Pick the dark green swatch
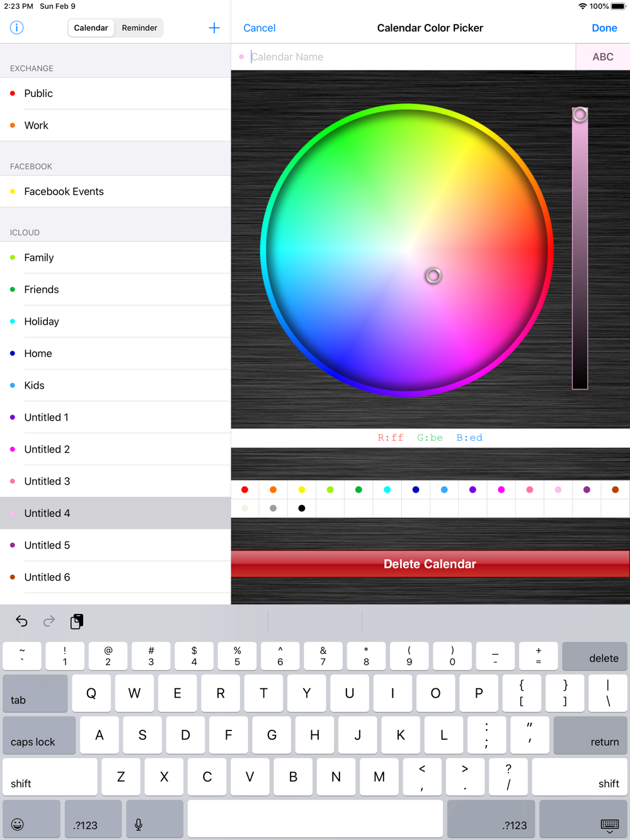630x840 pixels. pyautogui.click(x=358, y=490)
